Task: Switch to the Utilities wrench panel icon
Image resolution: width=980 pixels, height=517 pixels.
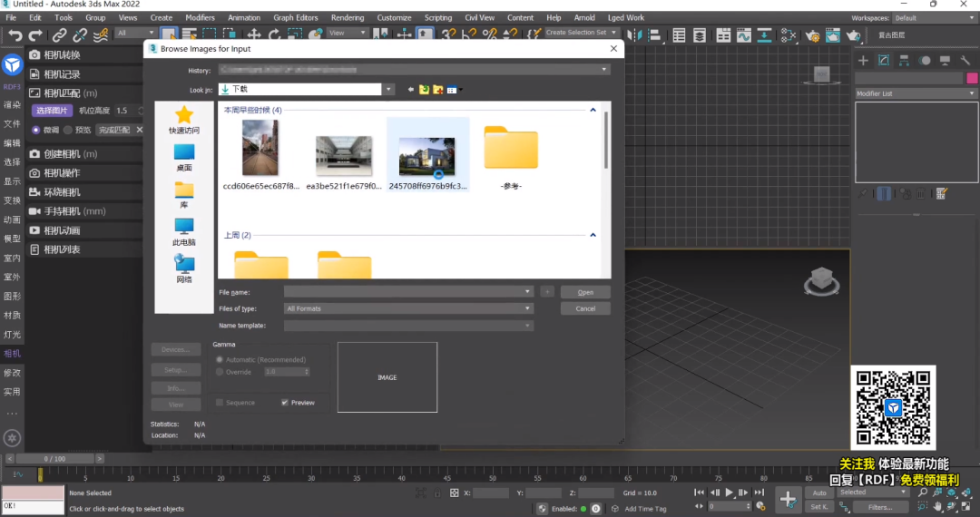Action: pos(965,61)
